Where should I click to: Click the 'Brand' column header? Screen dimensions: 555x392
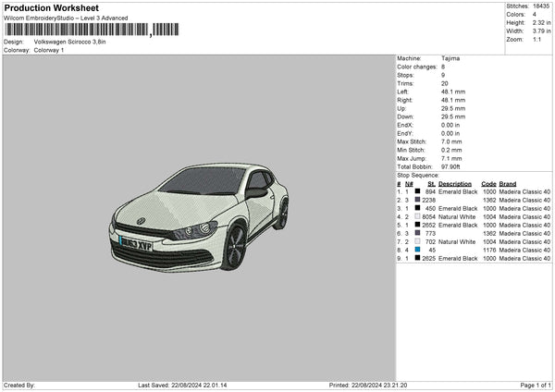tap(508, 184)
